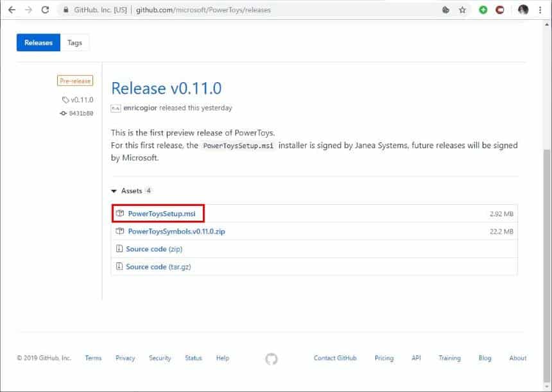Image resolution: width=552 pixels, height=392 pixels.
Task: Open the enricogior profile link
Action: [x=140, y=108]
